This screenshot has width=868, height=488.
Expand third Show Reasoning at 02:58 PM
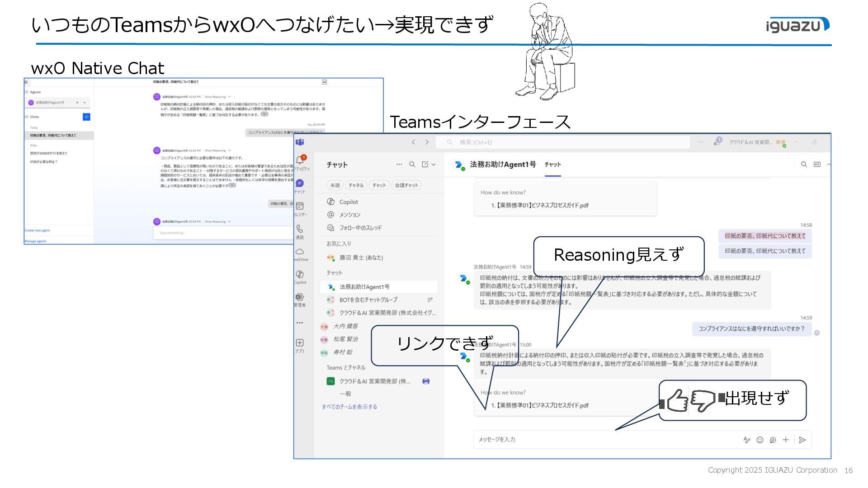tap(217, 221)
